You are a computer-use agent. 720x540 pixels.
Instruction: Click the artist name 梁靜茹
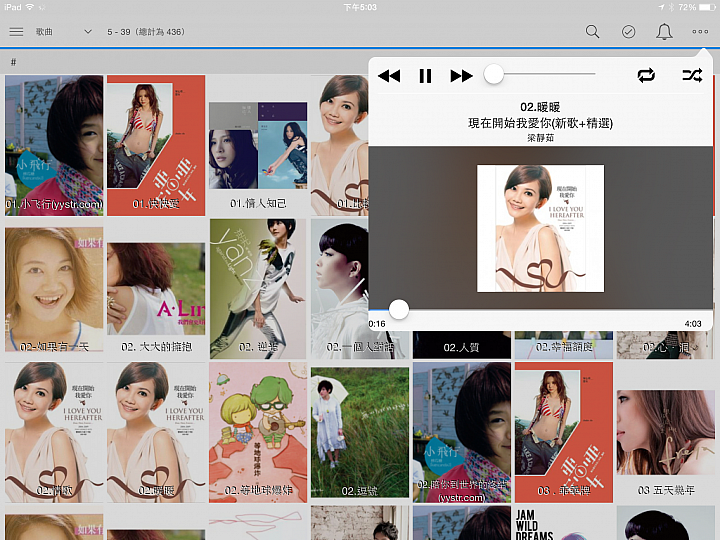(x=540, y=137)
